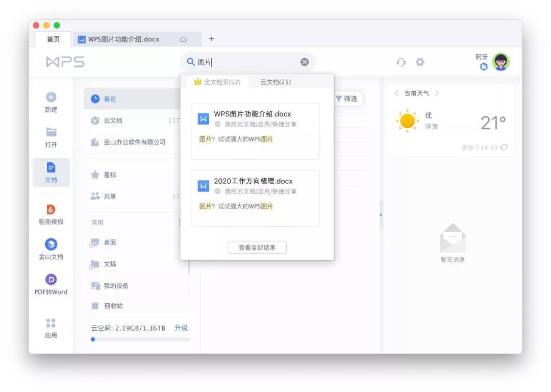Open the 常用 section options menu

[180, 222]
